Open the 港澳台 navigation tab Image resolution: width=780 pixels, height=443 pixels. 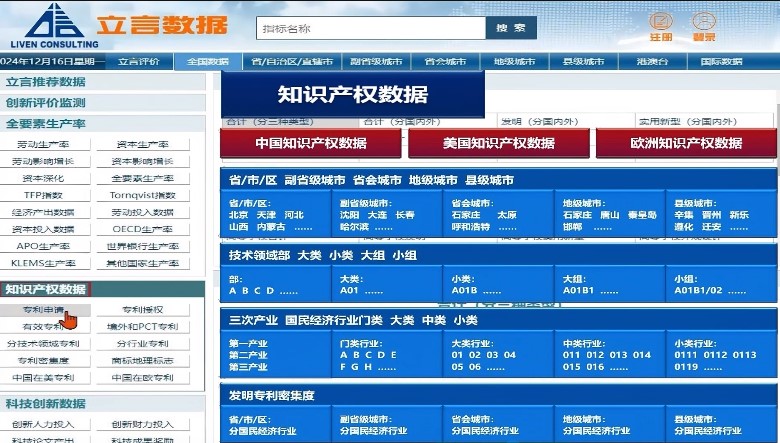click(x=652, y=62)
